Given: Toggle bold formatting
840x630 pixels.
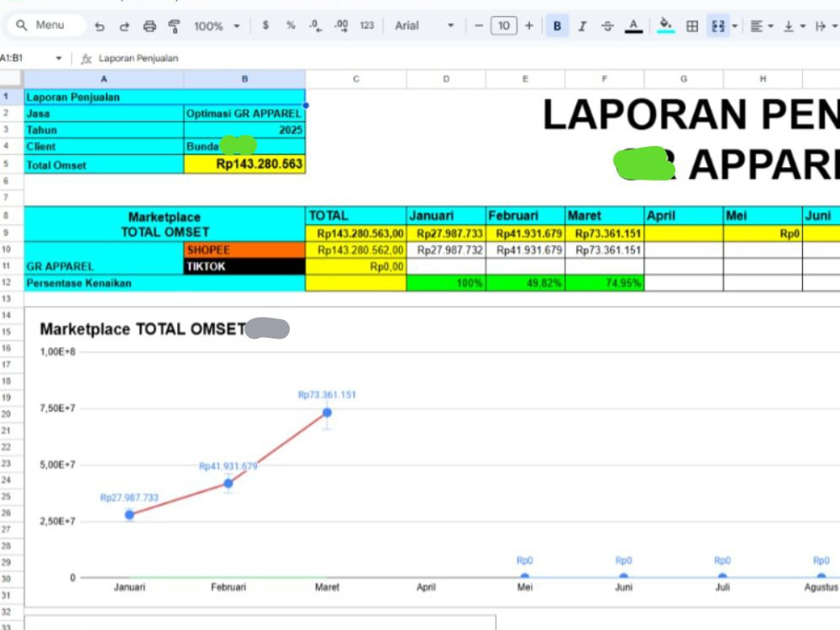Looking at the screenshot, I should [x=557, y=26].
